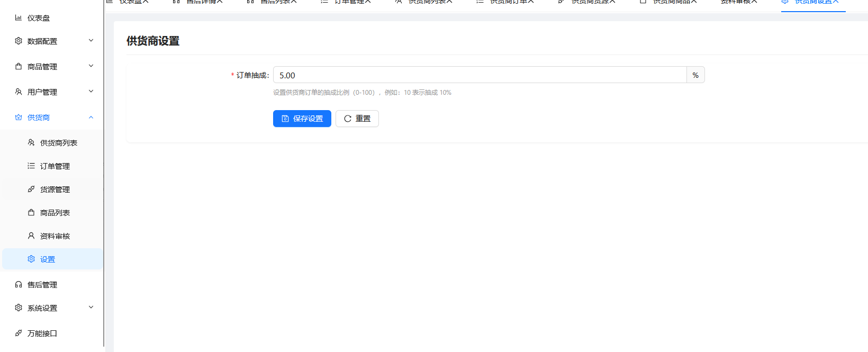Click the 重置 button

pos(357,119)
